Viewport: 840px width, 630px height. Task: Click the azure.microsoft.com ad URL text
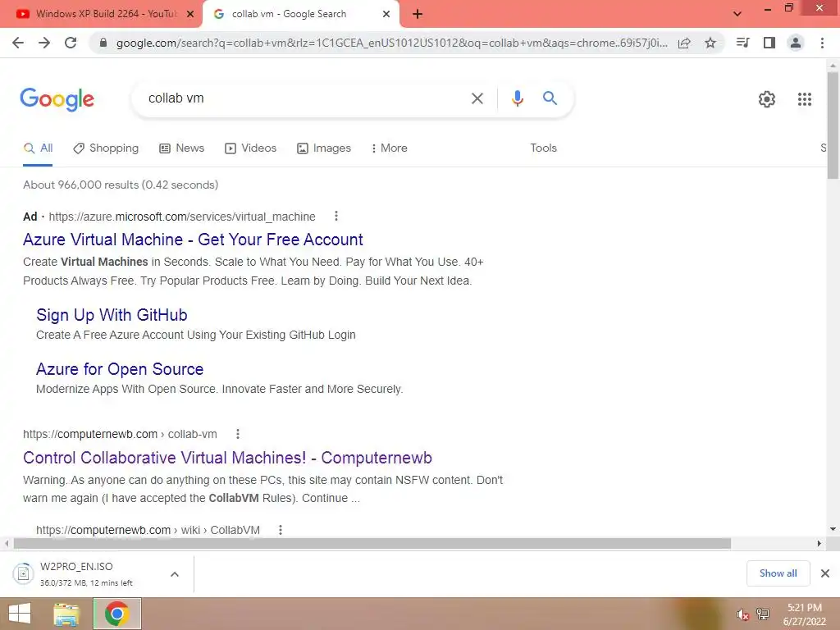click(182, 217)
